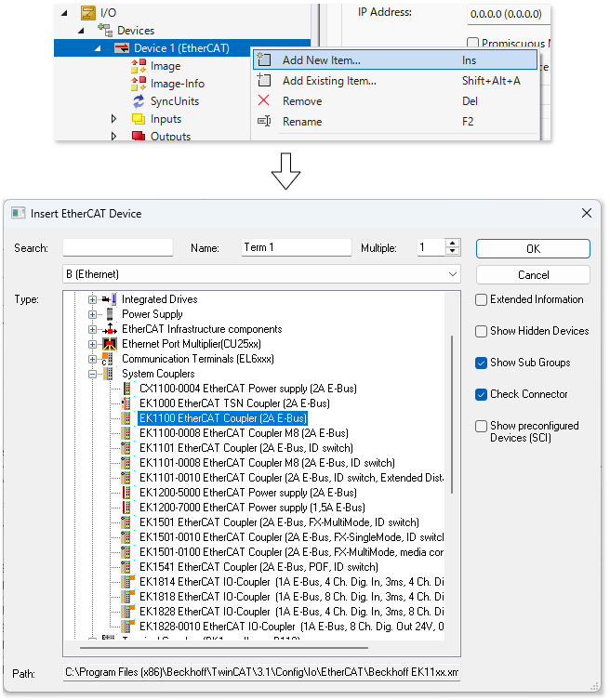The image size is (610, 700).
Task: Open the B (Ethernet) dropdown
Action: (452, 274)
